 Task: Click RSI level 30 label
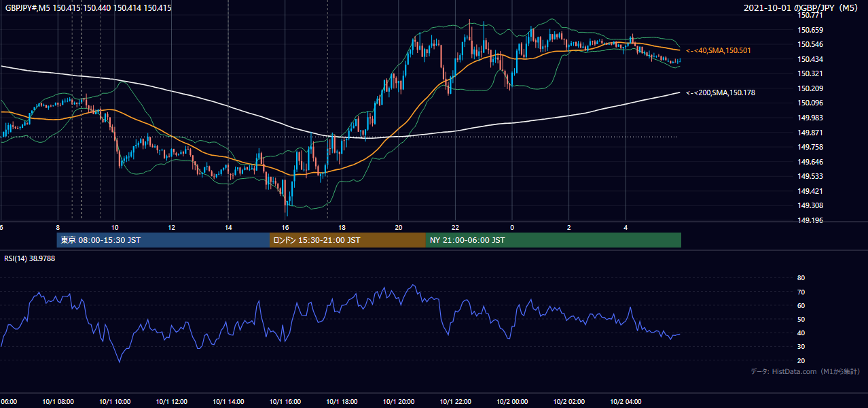[801, 347]
